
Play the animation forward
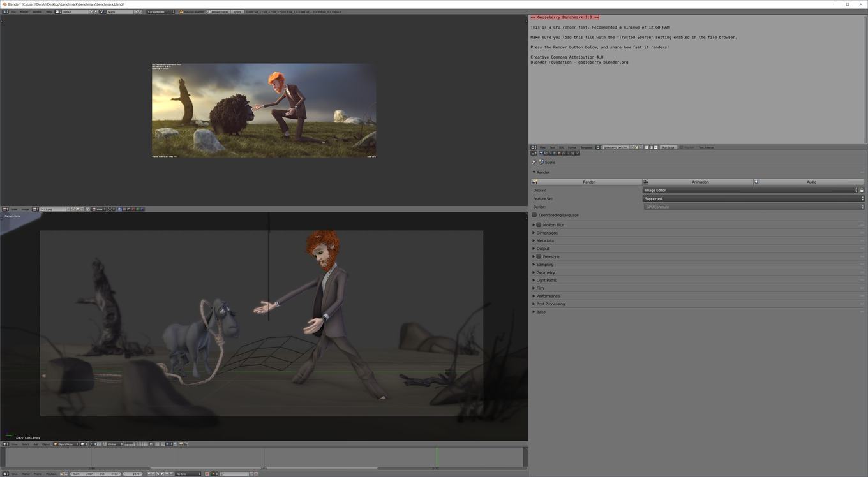click(162, 474)
